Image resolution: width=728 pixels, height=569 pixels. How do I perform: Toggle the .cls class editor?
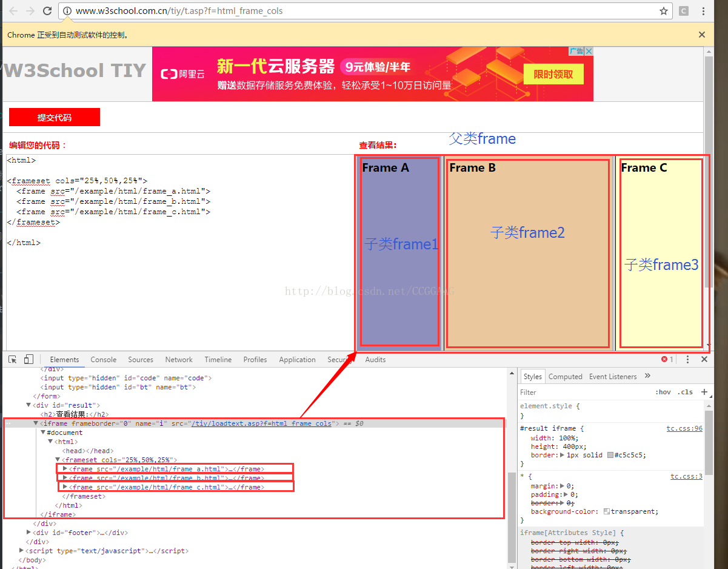tap(686, 392)
